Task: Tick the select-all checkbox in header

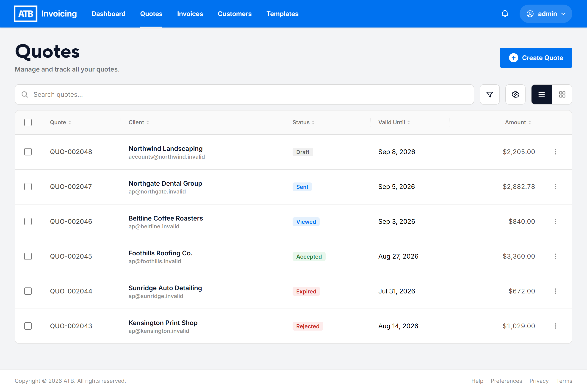Action: coord(28,122)
